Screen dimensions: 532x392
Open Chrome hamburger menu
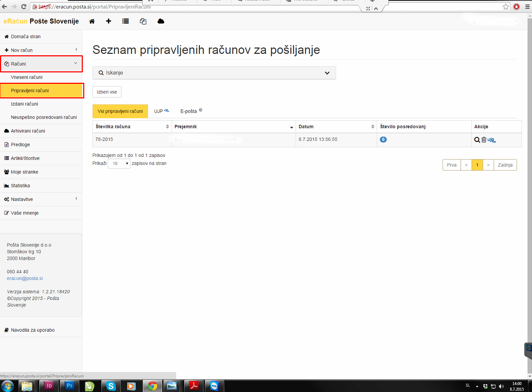527,6
